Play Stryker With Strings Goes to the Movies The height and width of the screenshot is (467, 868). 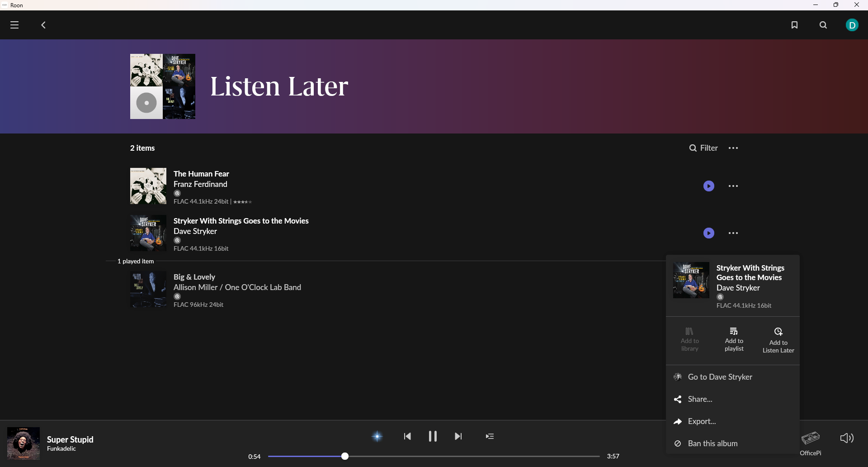709,233
